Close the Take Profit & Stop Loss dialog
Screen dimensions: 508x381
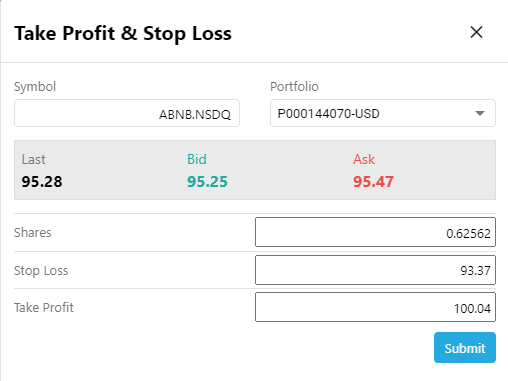[476, 32]
